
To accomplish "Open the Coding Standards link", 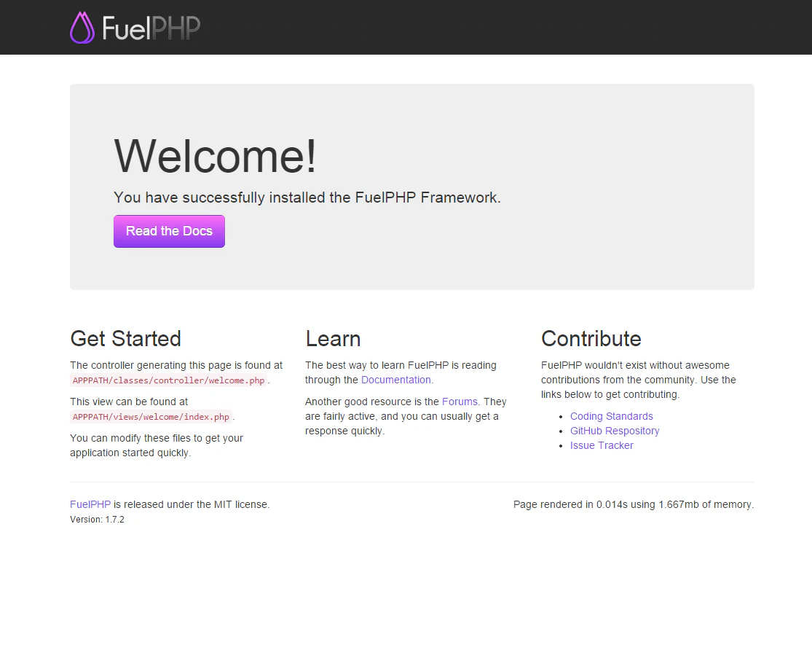I will click(x=612, y=416).
